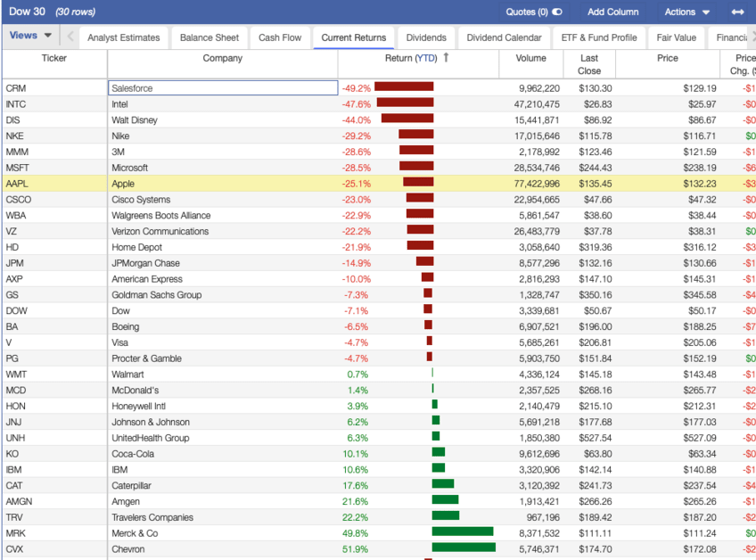Click Dow's last close $50.67
This screenshot has height=560, width=756.
[597, 311]
